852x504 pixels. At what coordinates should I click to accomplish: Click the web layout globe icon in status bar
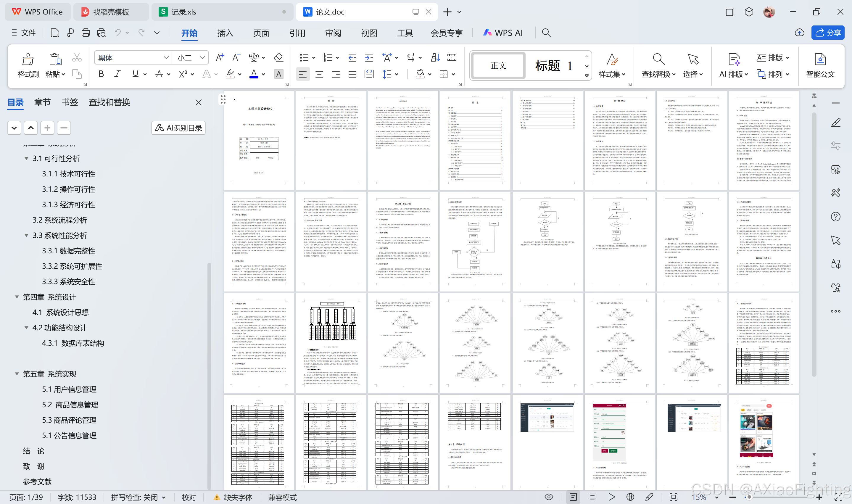pyautogui.click(x=630, y=497)
